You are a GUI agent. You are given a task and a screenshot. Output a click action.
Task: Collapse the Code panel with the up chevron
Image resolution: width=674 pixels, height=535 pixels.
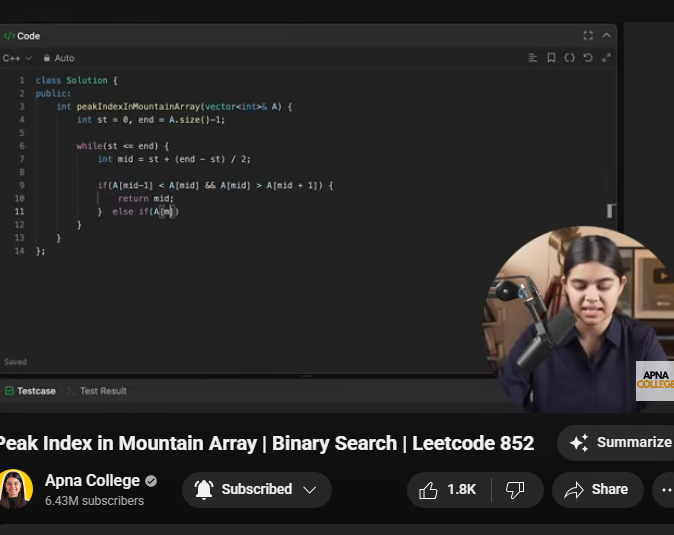point(607,36)
